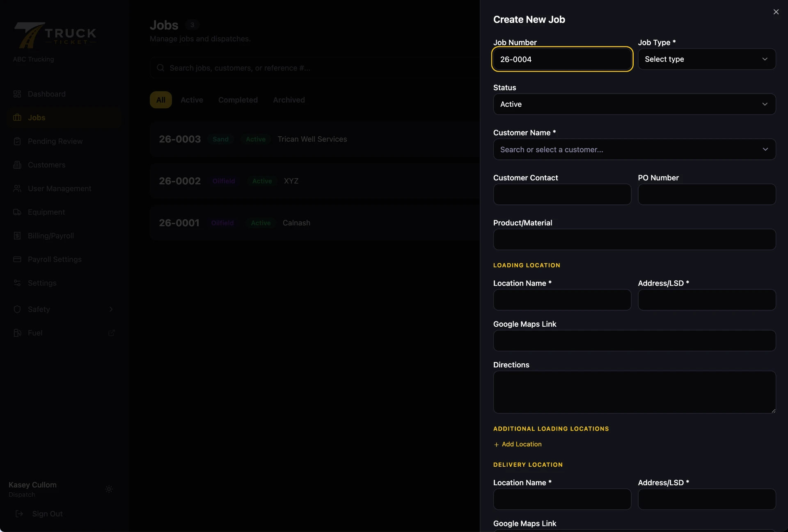Click the plus icon beside Add Location

pos(496,445)
